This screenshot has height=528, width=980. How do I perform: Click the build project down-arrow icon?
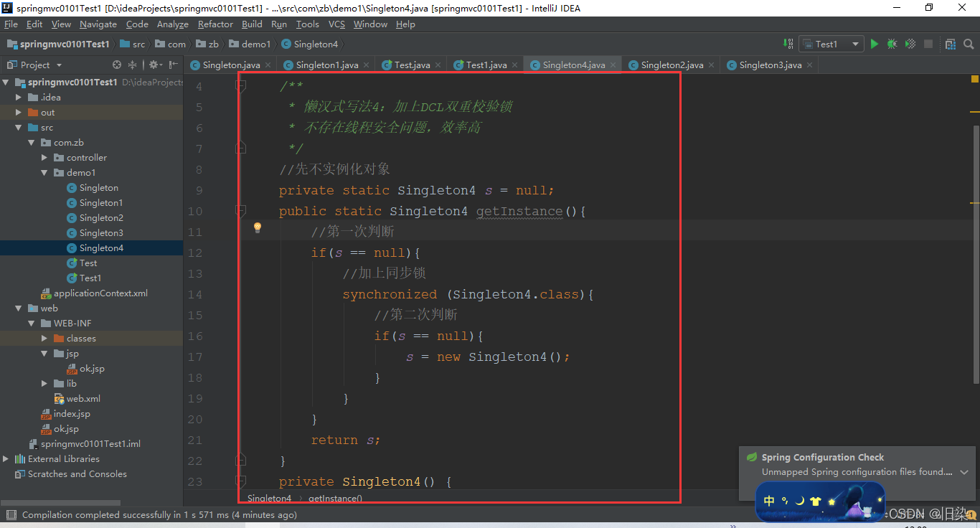tap(788, 44)
